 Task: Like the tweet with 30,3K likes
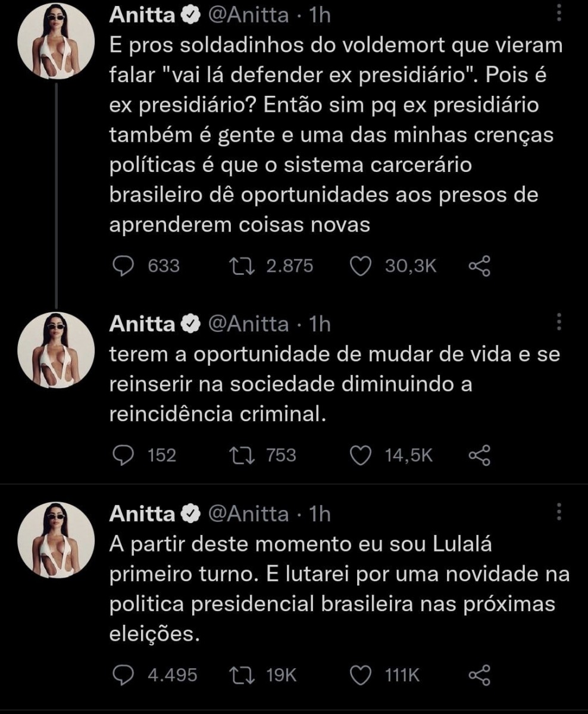pos(359,266)
